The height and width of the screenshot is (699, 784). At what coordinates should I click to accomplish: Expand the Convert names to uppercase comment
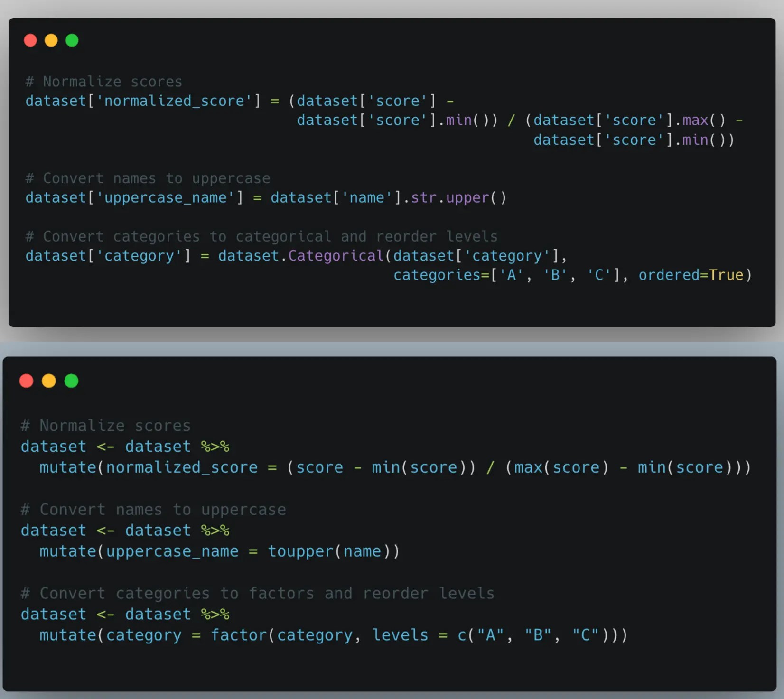(148, 178)
